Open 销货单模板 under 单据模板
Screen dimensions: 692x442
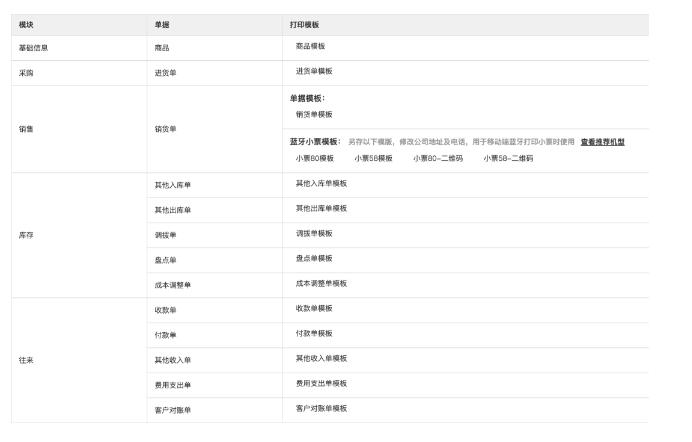pyautogui.click(x=313, y=114)
